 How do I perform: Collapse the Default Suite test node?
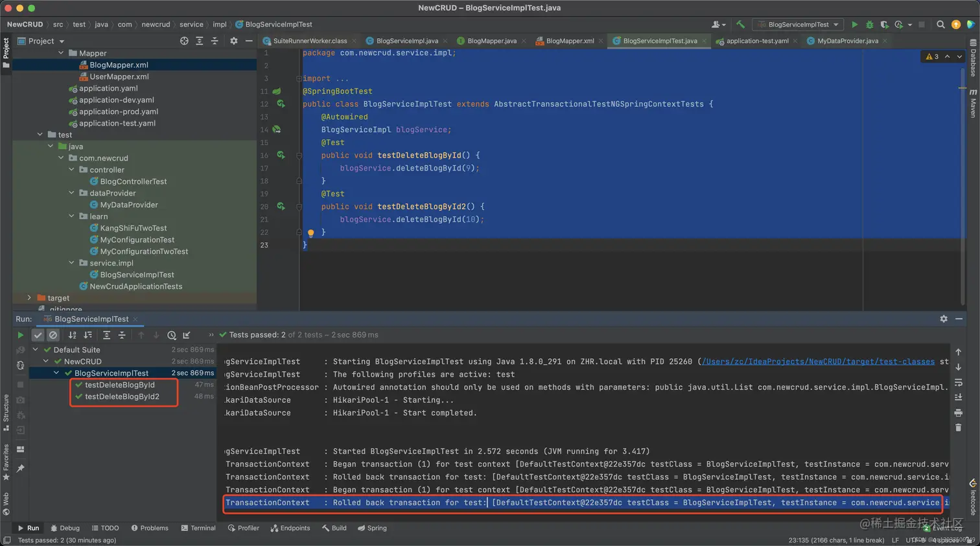tap(36, 350)
